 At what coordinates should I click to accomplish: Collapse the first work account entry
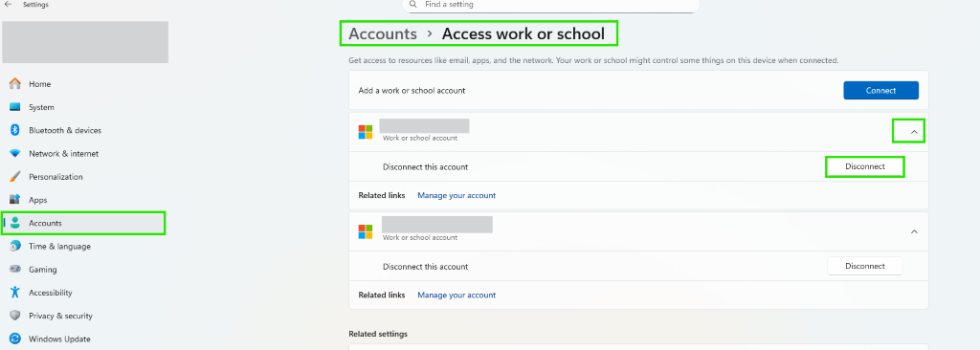tap(914, 132)
